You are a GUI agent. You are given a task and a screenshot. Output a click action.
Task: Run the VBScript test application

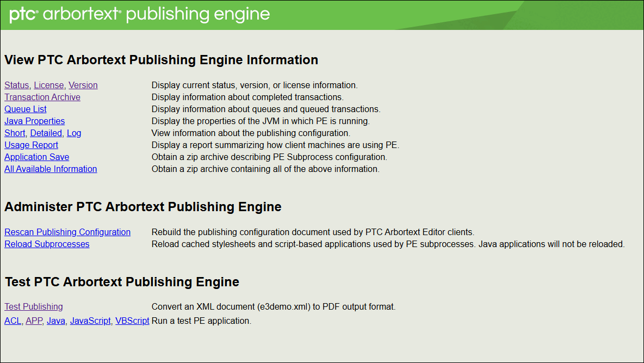(132, 321)
